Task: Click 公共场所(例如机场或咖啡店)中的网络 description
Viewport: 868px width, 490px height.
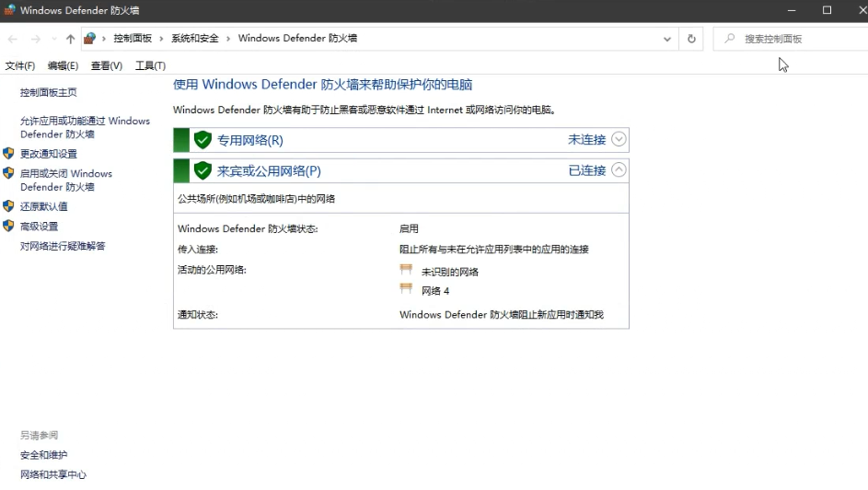Action: pos(256,199)
